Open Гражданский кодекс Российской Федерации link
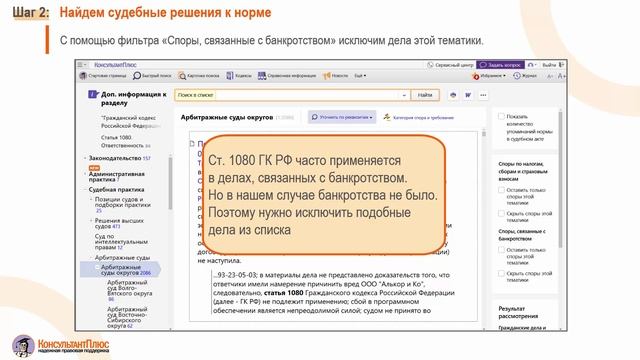 (129, 122)
